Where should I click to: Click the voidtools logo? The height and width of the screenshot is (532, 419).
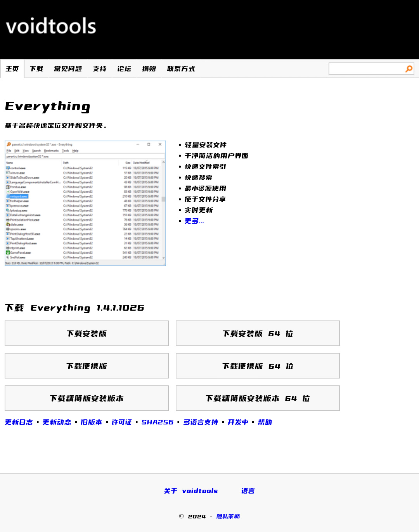pos(51,26)
